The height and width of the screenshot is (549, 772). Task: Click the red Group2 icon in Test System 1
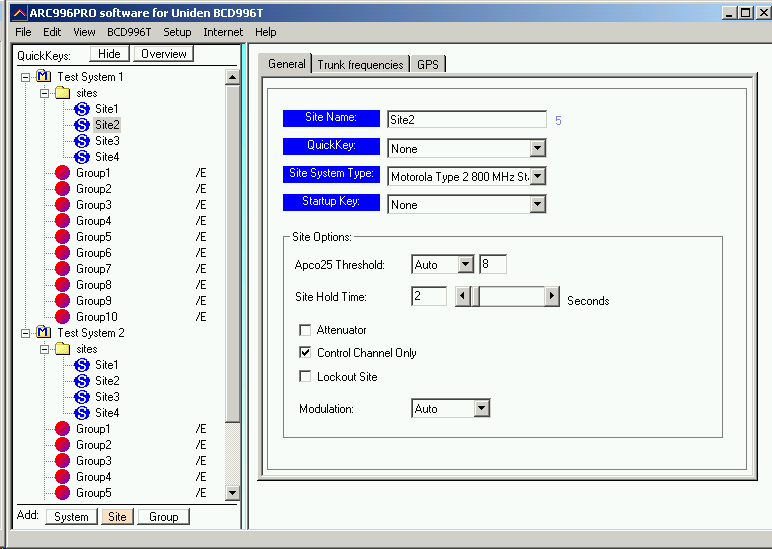(x=63, y=189)
